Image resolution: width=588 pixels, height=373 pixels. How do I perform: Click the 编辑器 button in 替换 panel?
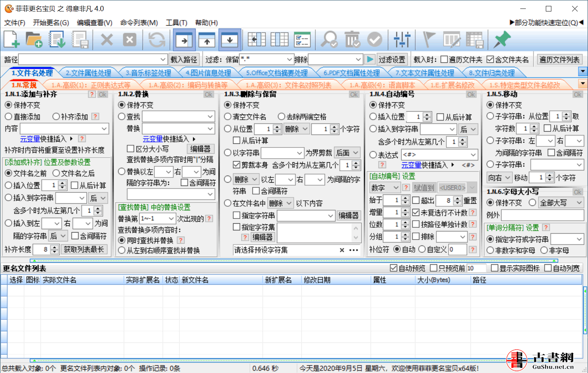pyautogui.click(x=200, y=149)
